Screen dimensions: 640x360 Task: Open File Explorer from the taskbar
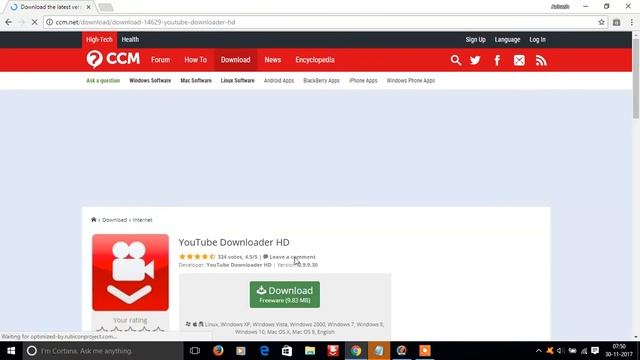click(310, 351)
